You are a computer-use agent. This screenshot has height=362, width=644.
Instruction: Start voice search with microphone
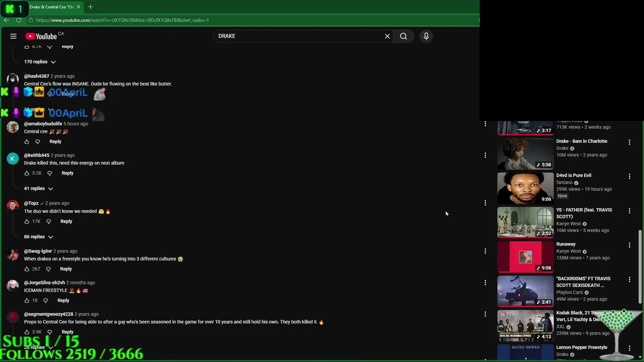426,36
